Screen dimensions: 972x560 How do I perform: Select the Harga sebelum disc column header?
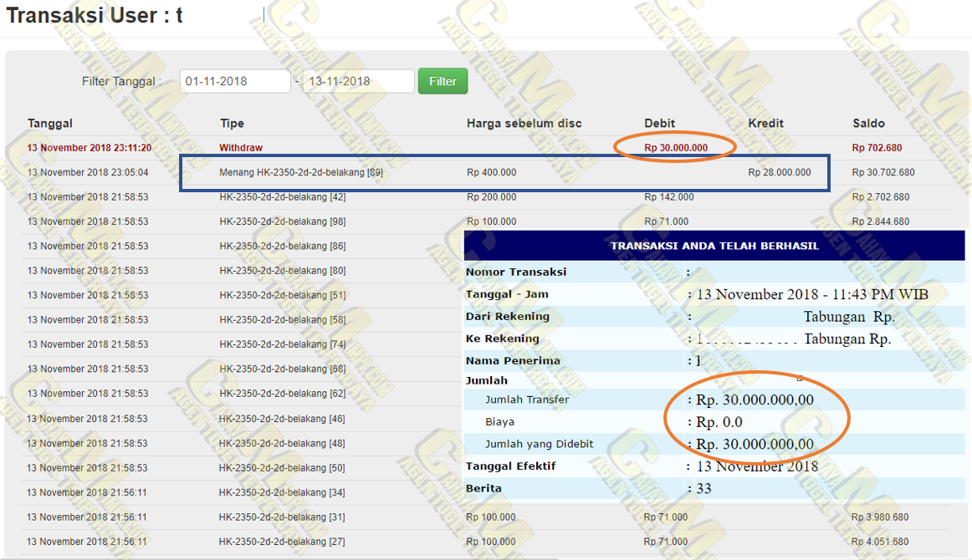point(524,123)
